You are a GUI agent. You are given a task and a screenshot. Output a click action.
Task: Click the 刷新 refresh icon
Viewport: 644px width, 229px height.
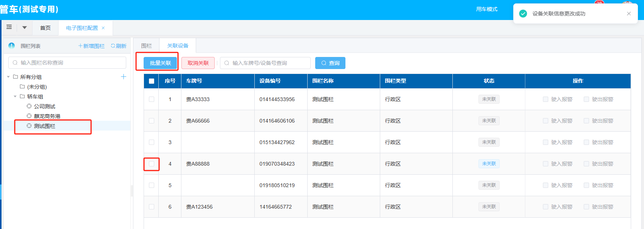coord(113,46)
